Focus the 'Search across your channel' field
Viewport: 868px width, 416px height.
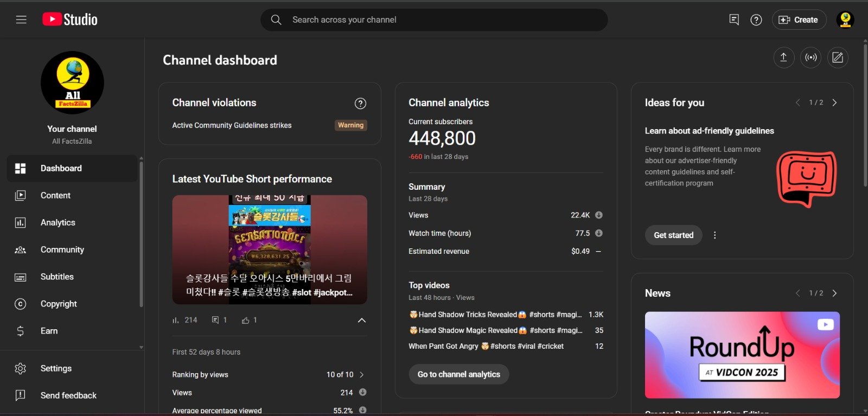point(434,20)
